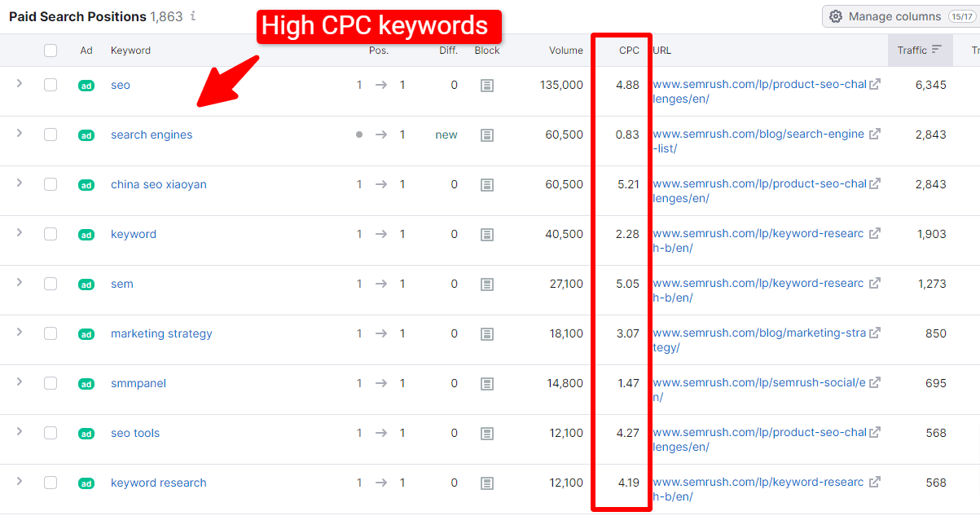Open the china seo xiaoyan keyword link
This screenshot has width=980, height=516.
(159, 184)
